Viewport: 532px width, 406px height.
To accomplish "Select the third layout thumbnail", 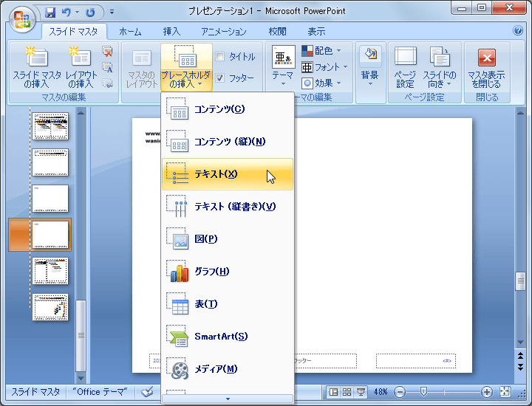I will pyautogui.click(x=50, y=199).
